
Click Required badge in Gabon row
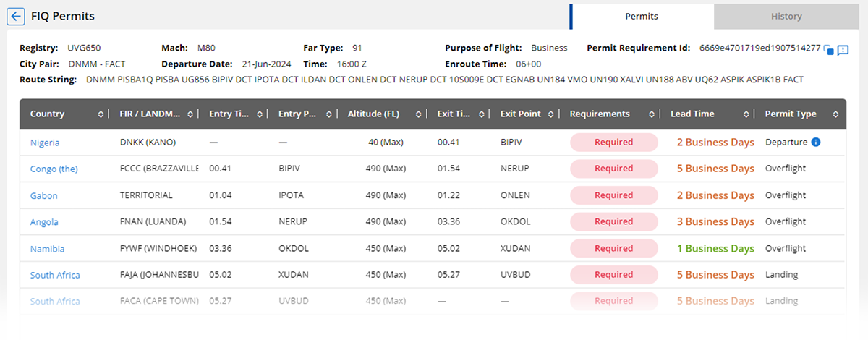[613, 195]
